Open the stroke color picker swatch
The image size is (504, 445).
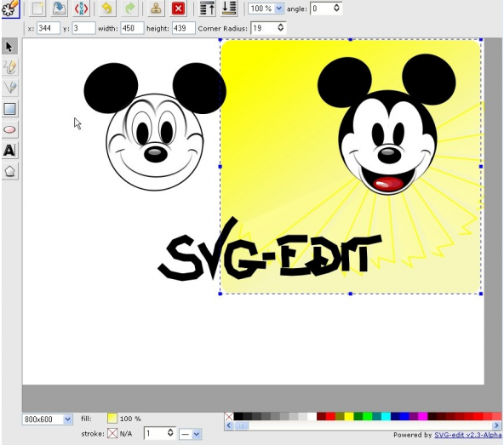(x=112, y=433)
